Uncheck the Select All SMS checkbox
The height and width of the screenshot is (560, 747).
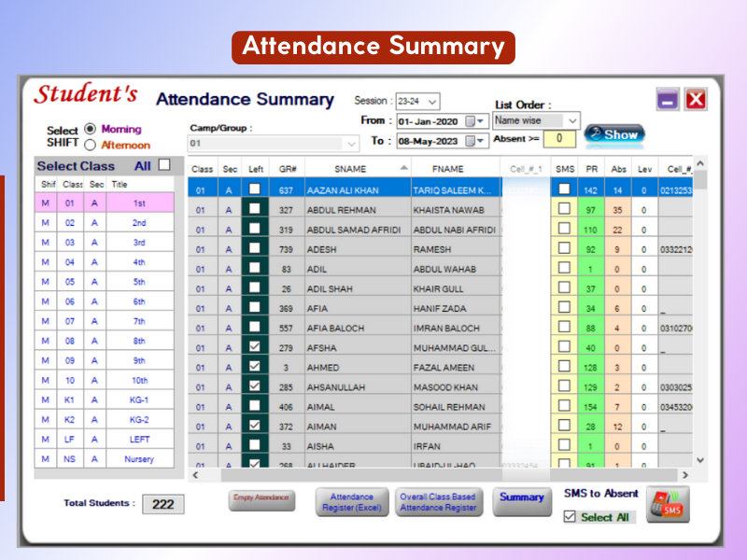pyautogui.click(x=569, y=517)
